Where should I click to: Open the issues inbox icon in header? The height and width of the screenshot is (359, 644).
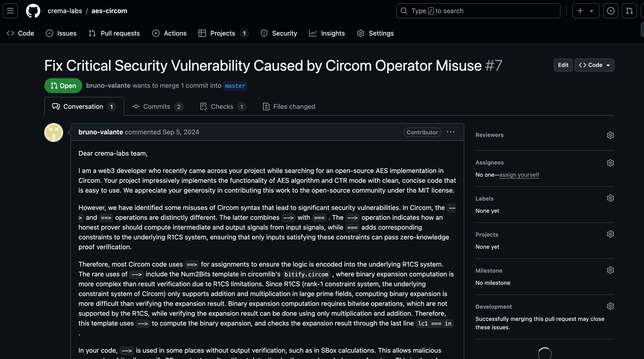[610, 11]
